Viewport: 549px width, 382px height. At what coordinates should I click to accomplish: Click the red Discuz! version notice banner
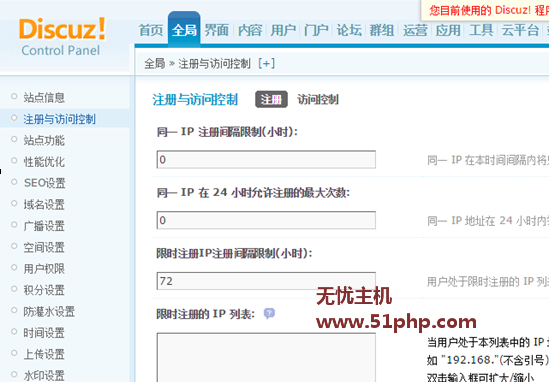(x=485, y=11)
